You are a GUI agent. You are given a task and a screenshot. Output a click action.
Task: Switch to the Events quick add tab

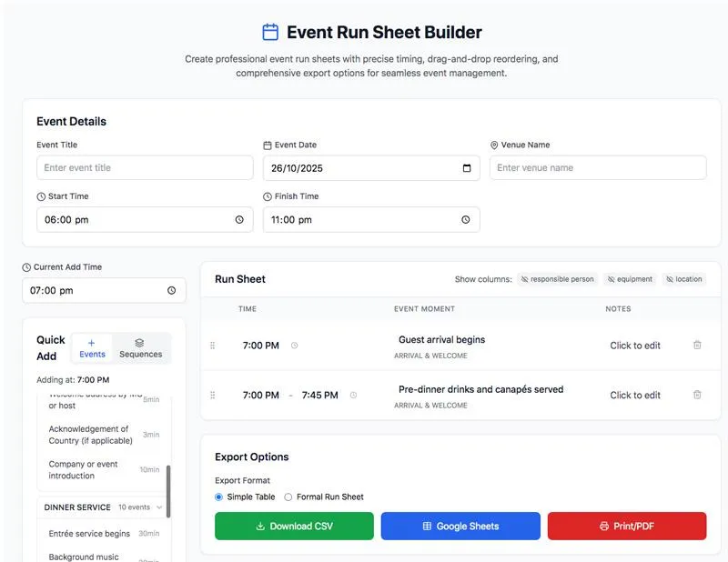click(92, 348)
